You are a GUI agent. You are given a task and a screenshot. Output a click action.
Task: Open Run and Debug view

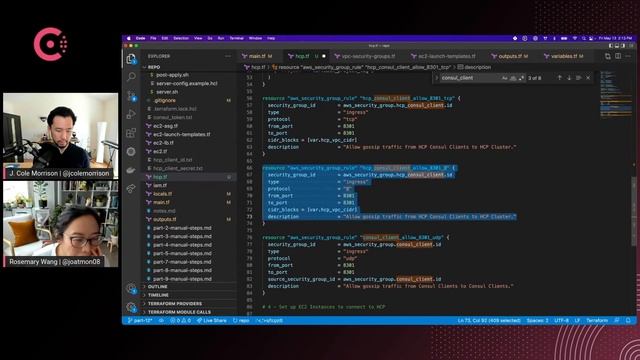pos(131,114)
